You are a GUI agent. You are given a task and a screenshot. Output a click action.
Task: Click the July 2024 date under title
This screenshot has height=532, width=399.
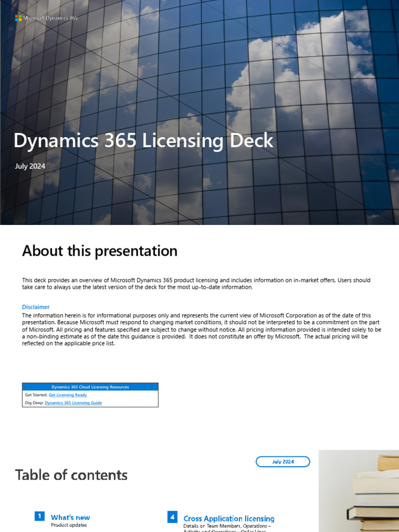tap(30, 166)
